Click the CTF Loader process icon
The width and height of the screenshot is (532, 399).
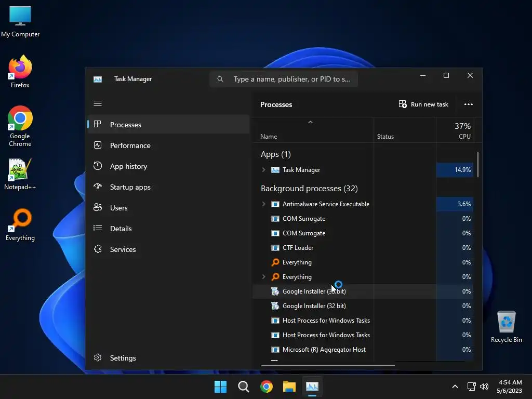point(275,248)
